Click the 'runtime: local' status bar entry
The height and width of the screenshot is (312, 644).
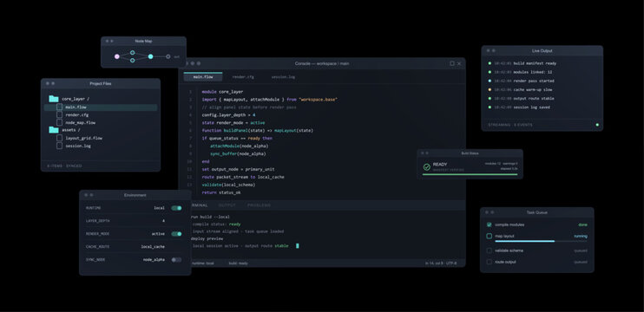coord(203,263)
